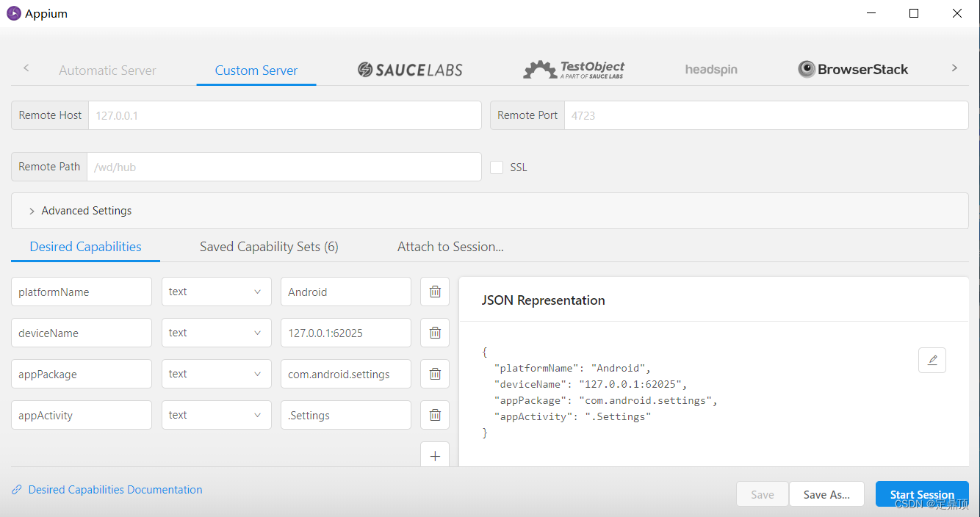980x517 pixels.
Task: Open the Sauce Labs server tab
Action: coord(410,70)
